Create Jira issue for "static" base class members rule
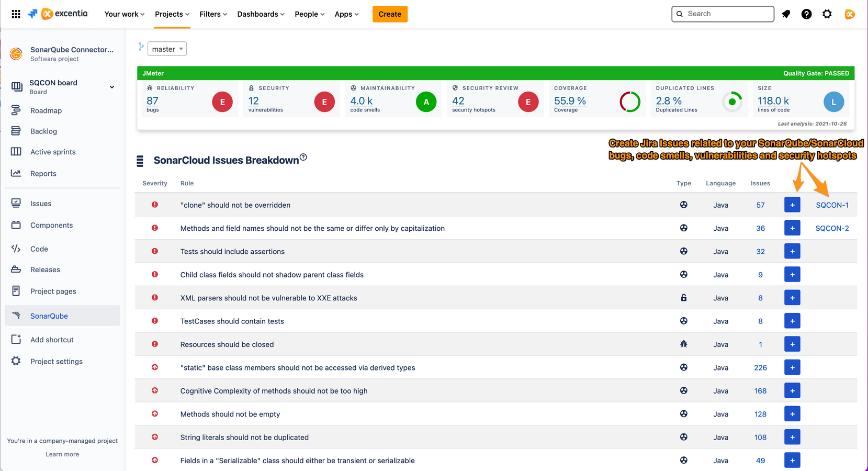 click(792, 367)
